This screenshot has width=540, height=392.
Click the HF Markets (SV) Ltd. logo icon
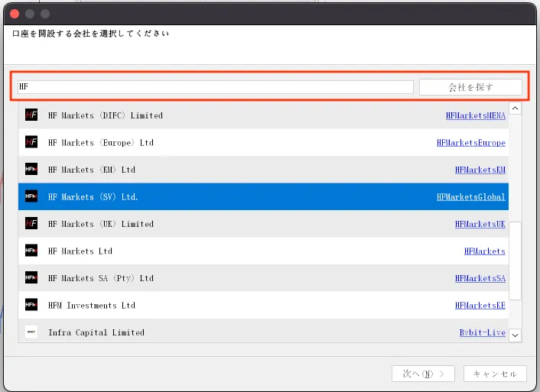click(x=31, y=196)
